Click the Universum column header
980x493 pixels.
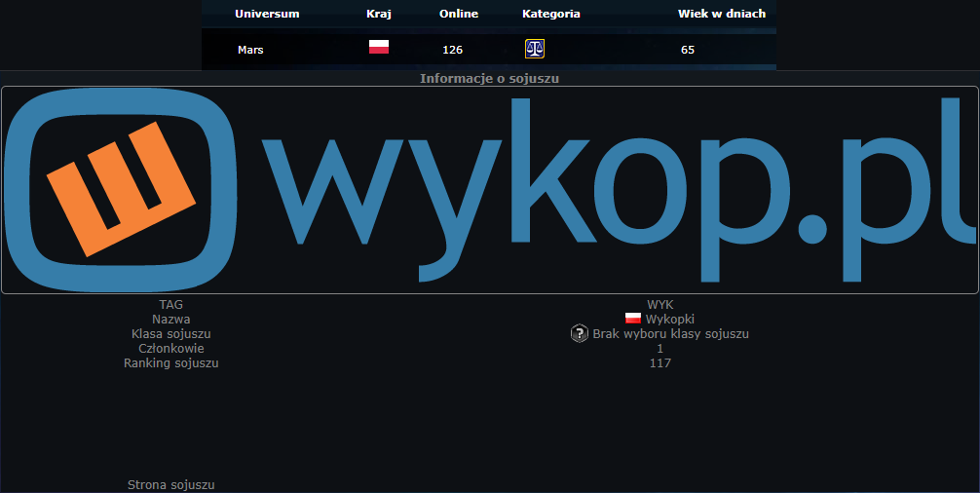click(267, 14)
